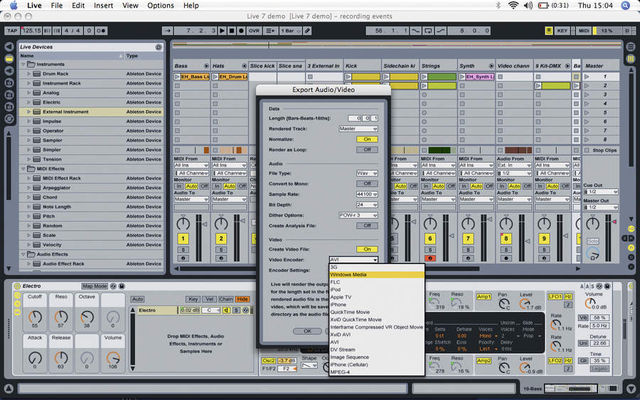The image size is (640, 400).
Task: Toggle the KEY map mode switch
Action: (x=562, y=31)
